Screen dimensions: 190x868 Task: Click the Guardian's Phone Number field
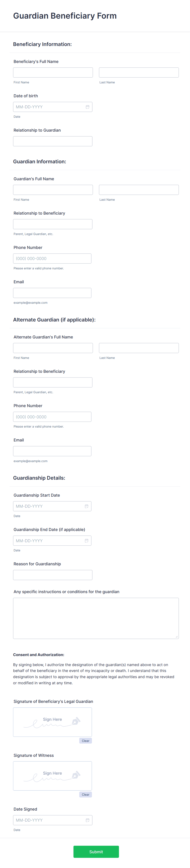click(52, 258)
